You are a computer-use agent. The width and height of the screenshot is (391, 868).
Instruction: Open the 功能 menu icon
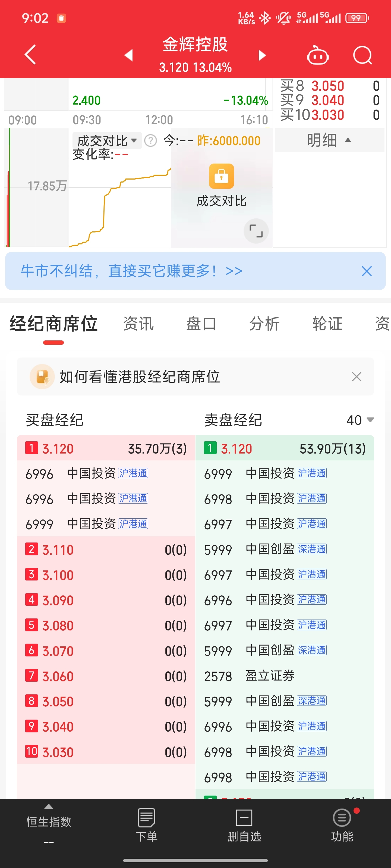[x=342, y=825]
